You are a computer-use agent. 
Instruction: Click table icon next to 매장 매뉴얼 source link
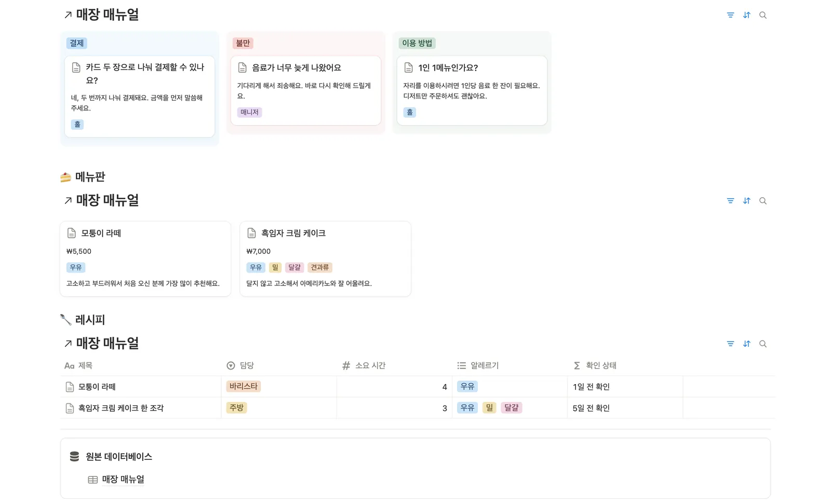point(93,480)
